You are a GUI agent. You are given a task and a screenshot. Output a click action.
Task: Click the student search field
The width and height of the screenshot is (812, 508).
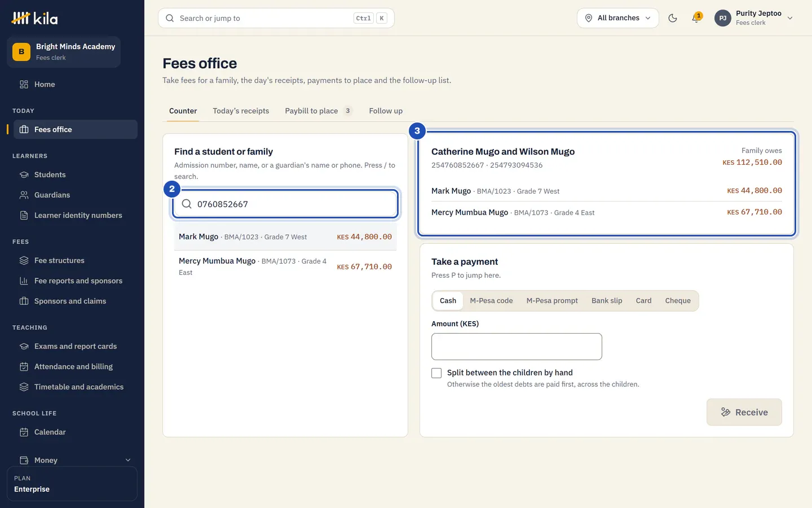[285, 204]
